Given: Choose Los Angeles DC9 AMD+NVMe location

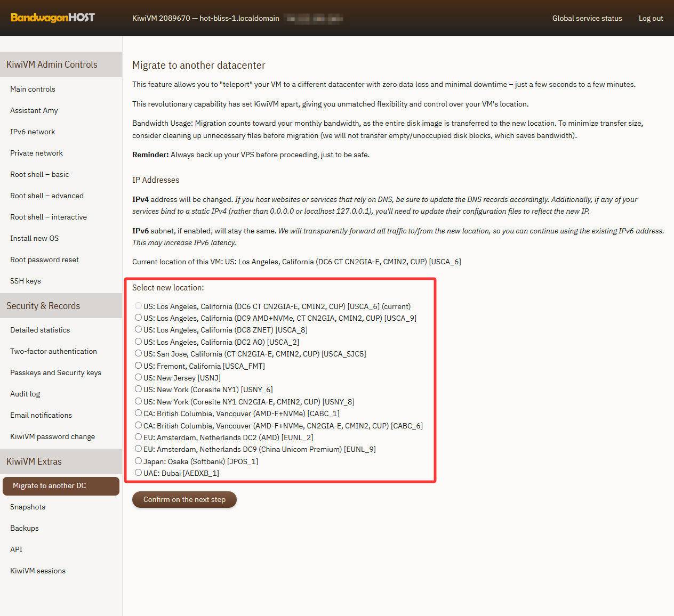Looking at the screenshot, I should click(x=139, y=318).
